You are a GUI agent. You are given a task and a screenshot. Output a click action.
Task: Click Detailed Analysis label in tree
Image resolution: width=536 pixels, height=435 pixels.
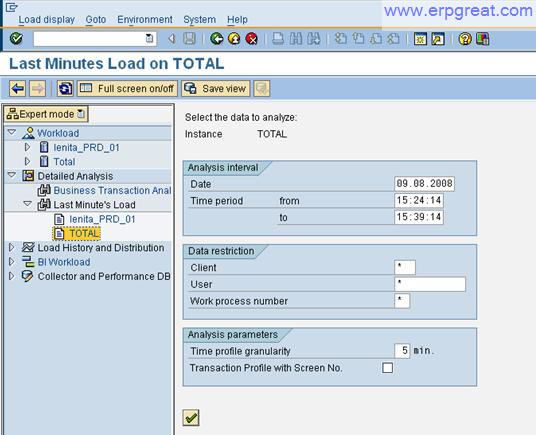point(75,176)
